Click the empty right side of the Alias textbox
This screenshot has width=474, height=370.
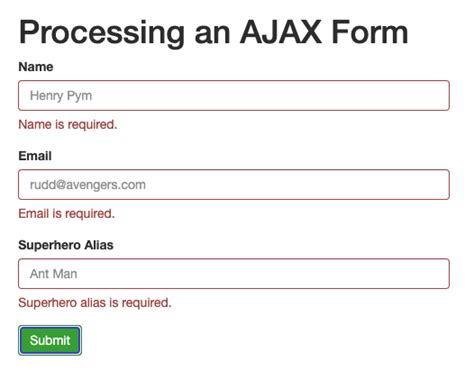pos(333,274)
